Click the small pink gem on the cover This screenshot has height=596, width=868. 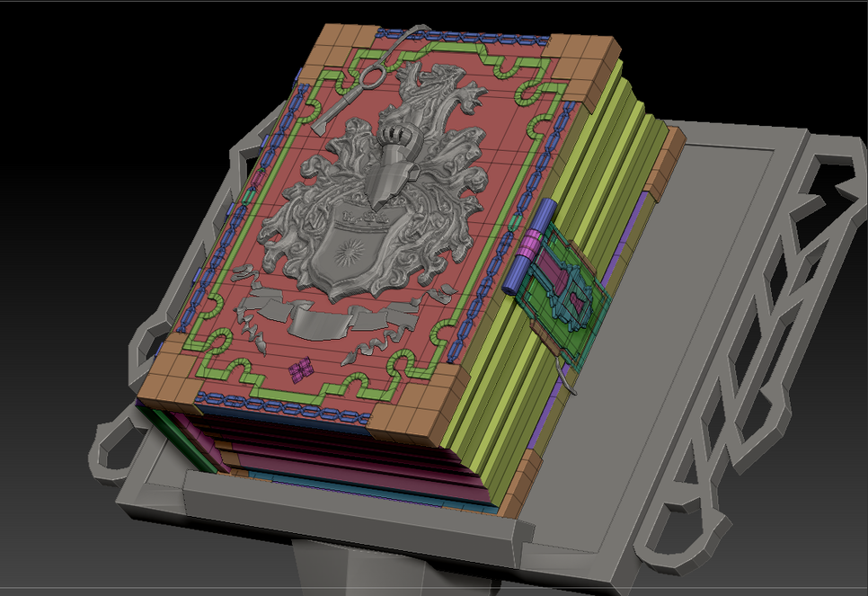tap(300, 368)
